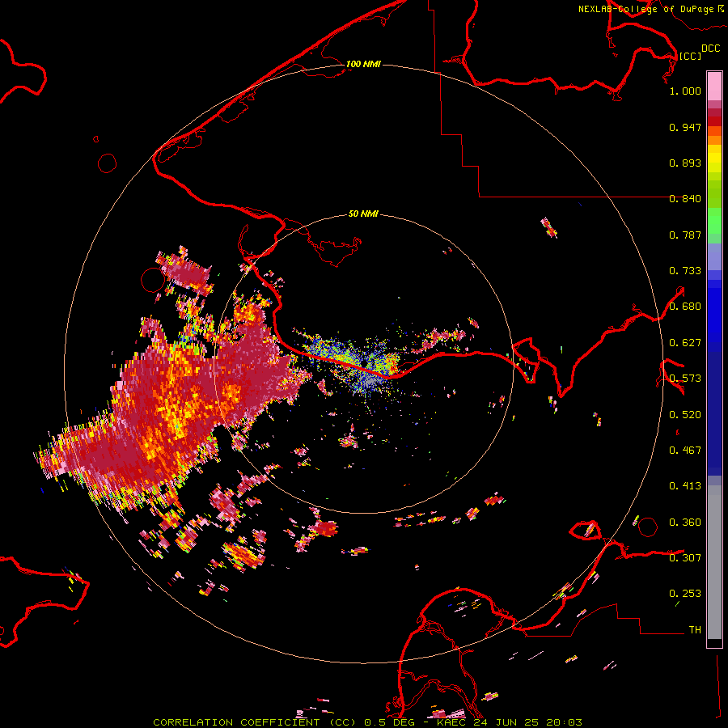The image size is (728, 728).
Task: Click the 0.467 scale value
Action: click(685, 451)
